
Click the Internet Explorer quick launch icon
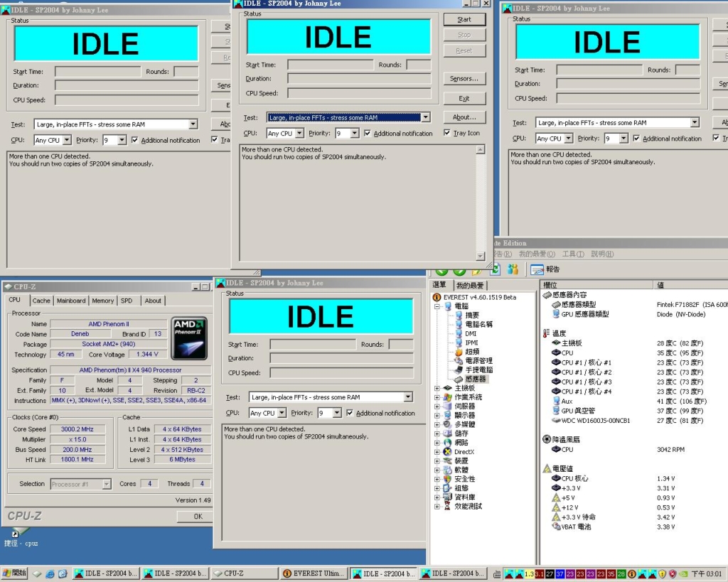(50, 574)
